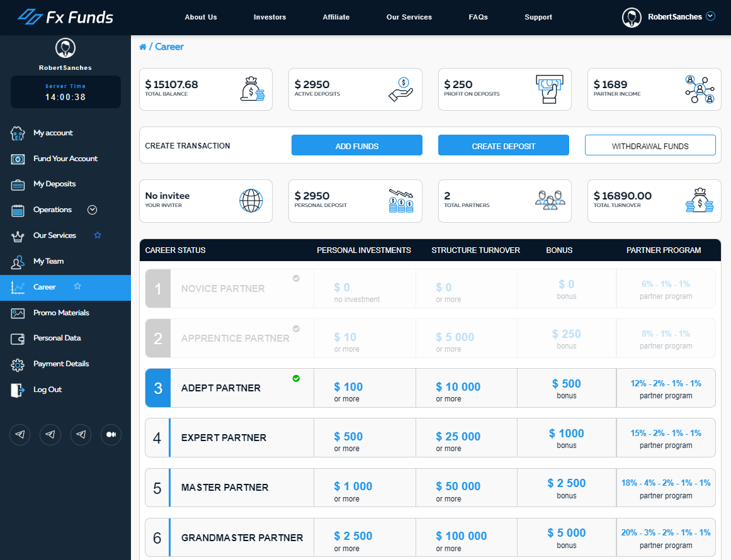This screenshot has width=731, height=560.
Task: Click the money bag Total Balance icon
Action: (252, 89)
